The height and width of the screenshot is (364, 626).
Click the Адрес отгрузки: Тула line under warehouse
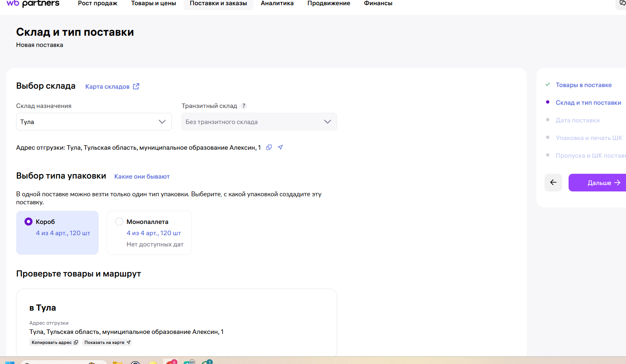[x=139, y=148]
